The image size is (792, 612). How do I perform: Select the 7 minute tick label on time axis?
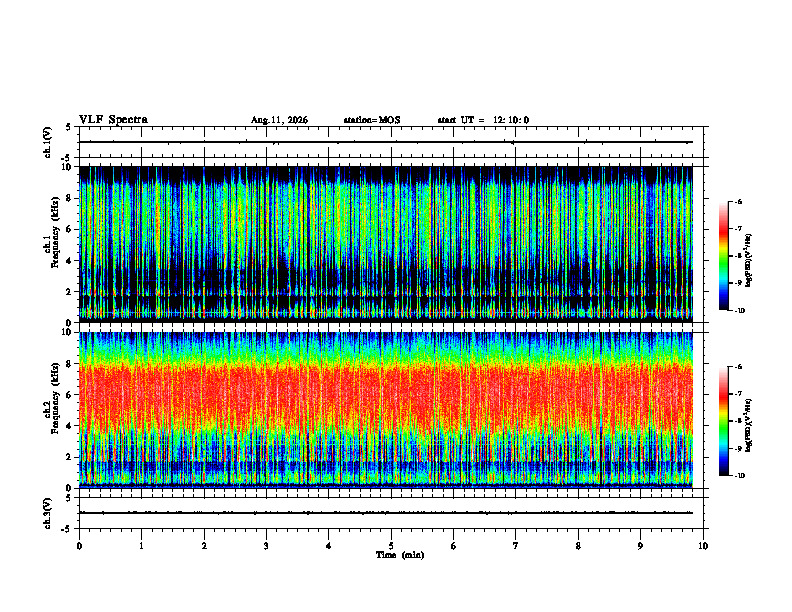point(516,546)
